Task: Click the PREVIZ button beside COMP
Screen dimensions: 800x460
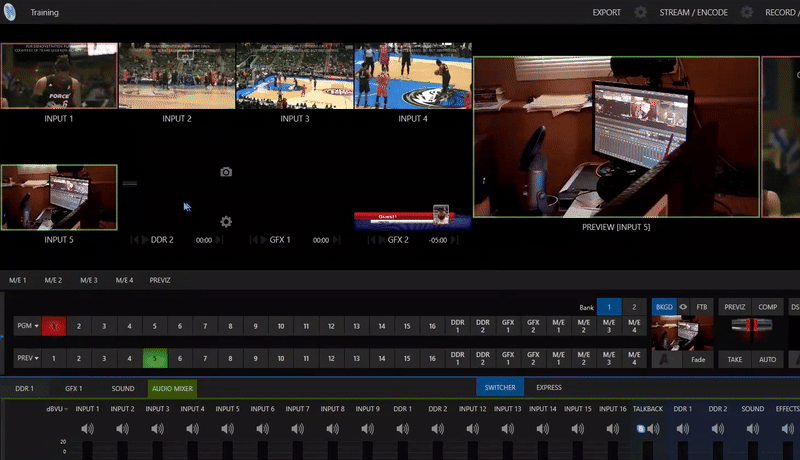Action: coord(735,307)
